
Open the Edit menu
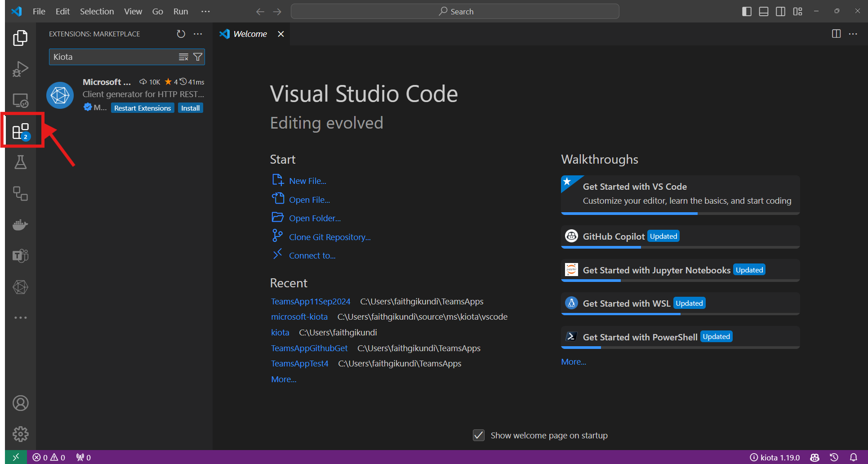coord(62,12)
